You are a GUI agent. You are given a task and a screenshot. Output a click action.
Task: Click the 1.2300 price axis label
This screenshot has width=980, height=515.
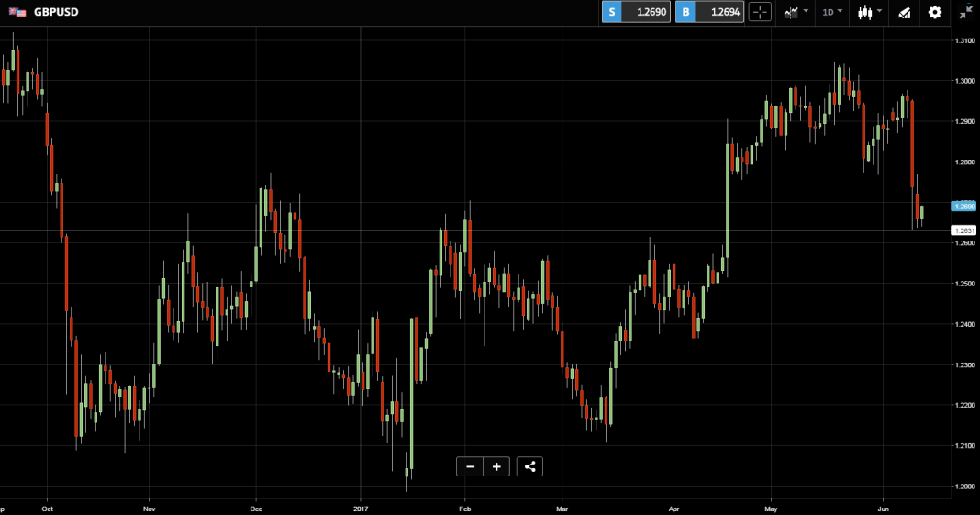pos(964,365)
